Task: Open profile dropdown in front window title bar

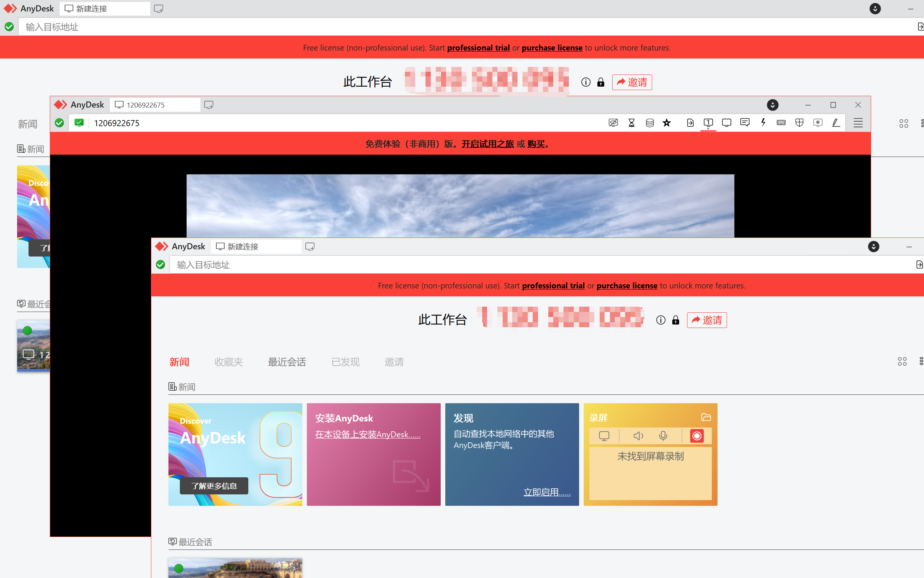Action: pos(873,247)
